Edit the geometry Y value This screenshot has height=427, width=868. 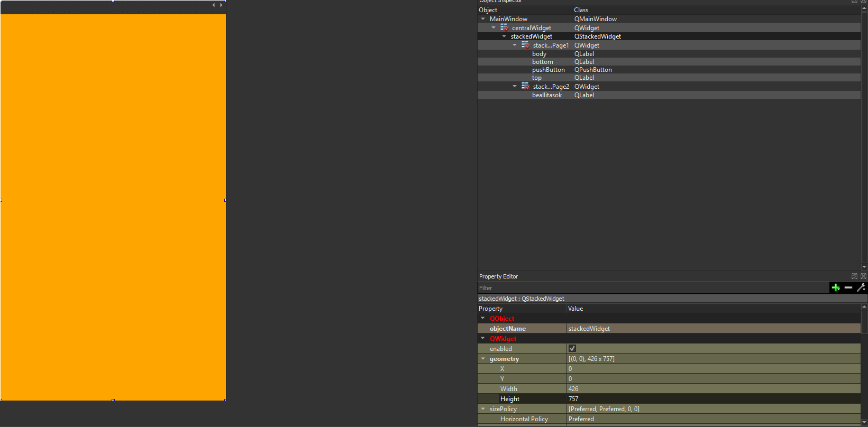click(714, 379)
